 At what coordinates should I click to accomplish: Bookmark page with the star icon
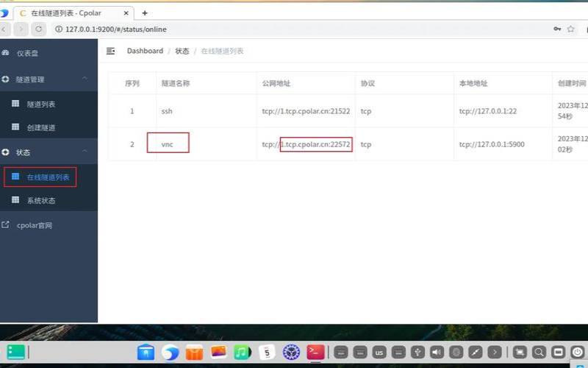570,29
